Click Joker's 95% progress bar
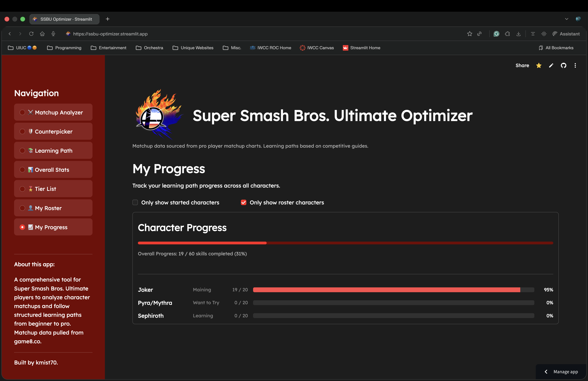This screenshot has height=381, width=588. click(x=394, y=290)
